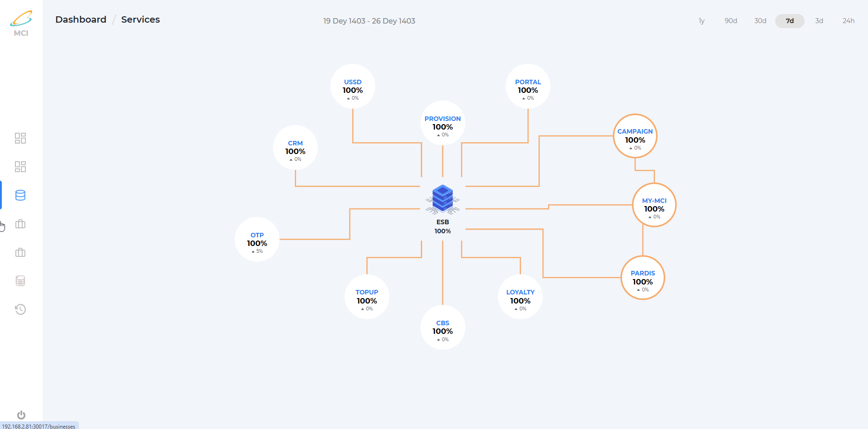Open the OTP service node

[x=257, y=239]
